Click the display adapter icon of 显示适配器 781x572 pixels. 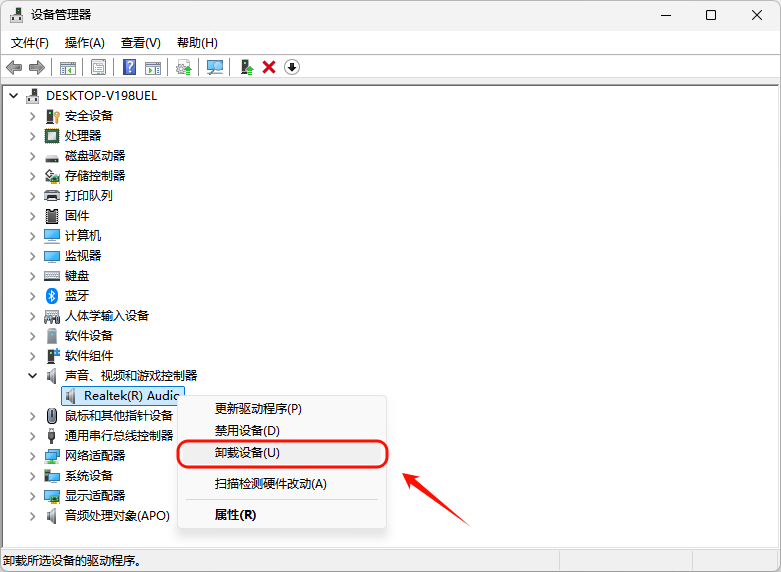coord(52,496)
